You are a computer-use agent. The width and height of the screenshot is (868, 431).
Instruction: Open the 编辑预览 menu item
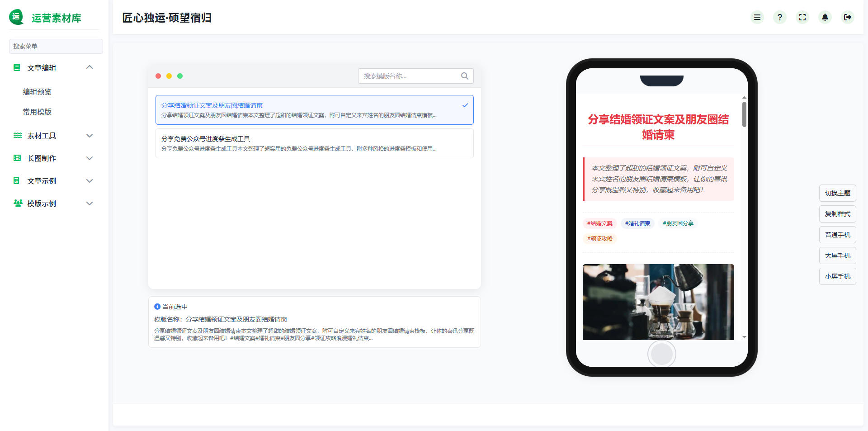(x=37, y=92)
